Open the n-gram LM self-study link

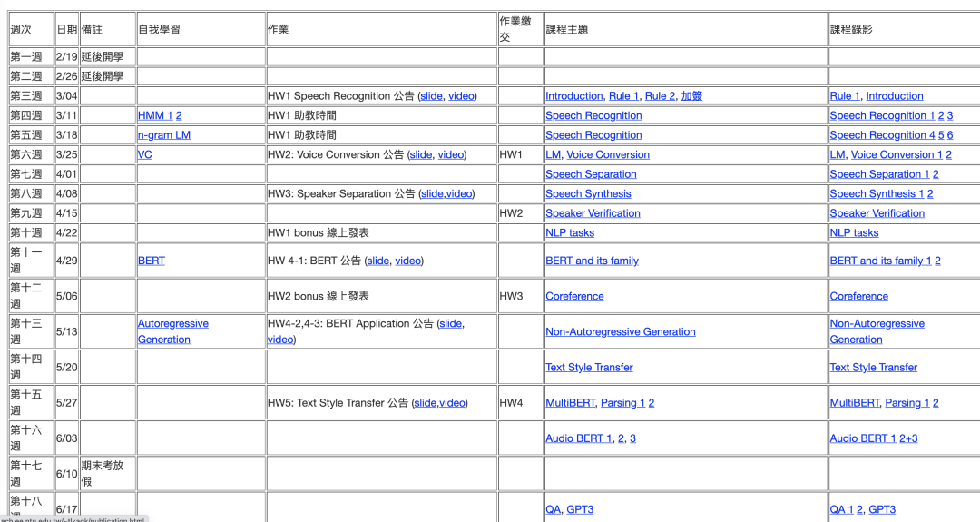pyautogui.click(x=163, y=135)
